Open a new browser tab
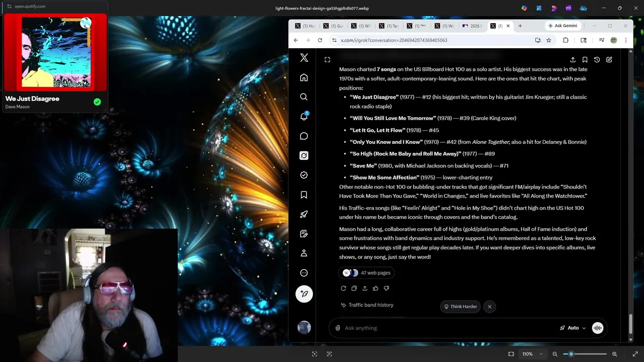This screenshot has height=362, width=644. [520, 26]
